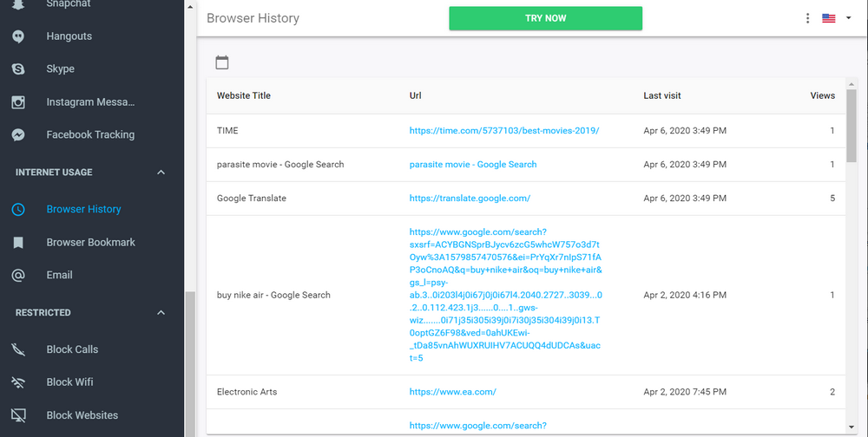868x437 pixels.
Task: Click the history table vertical scrollbar
Action: pos(852,130)
